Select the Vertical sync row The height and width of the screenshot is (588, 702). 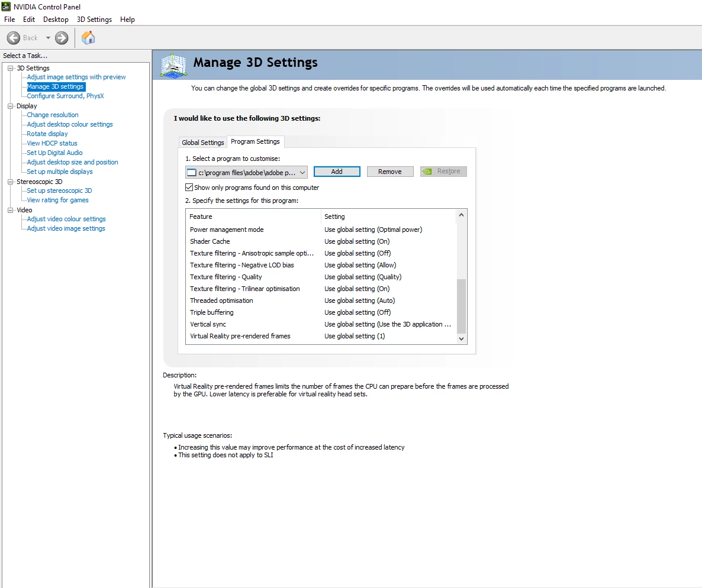point(321,324)
